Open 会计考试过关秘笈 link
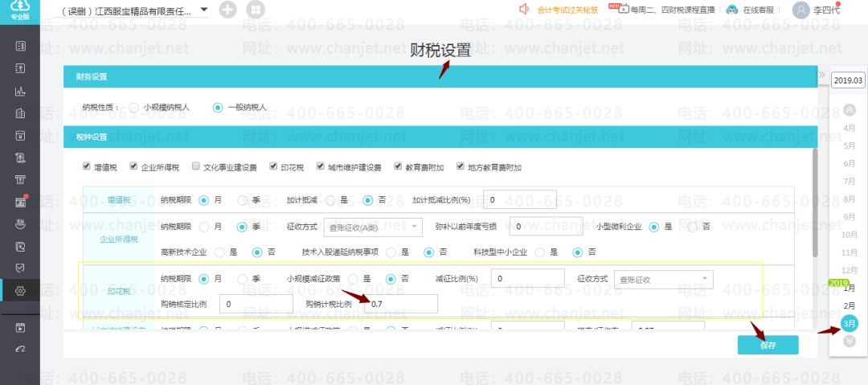868x385 pixels. pos(567,10)
